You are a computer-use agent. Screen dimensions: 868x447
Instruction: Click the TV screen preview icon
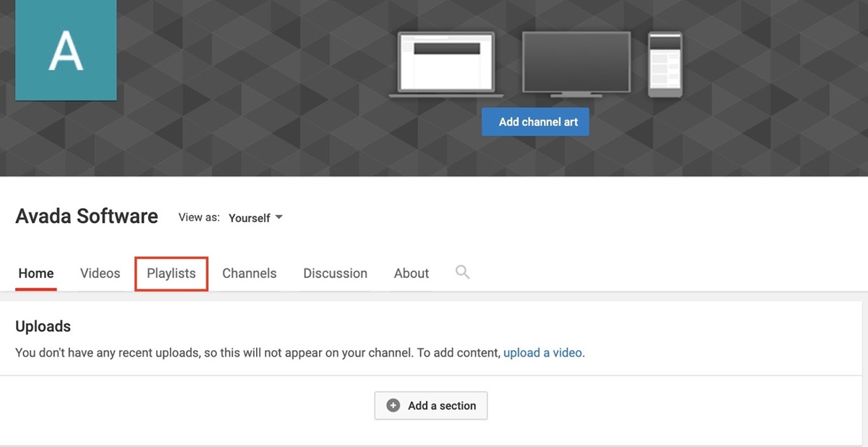[x=576, y=64]
